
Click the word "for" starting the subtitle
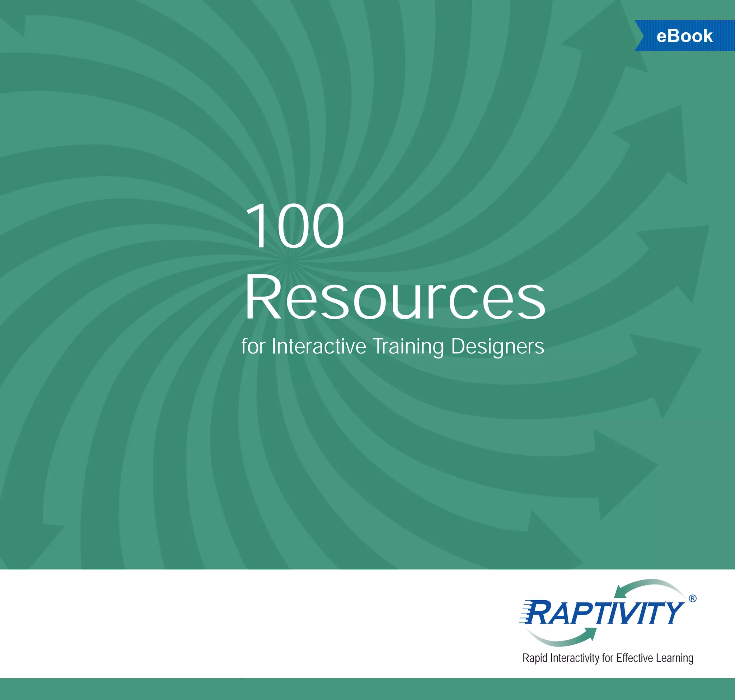pyautogui.click(x=253, y=346)
